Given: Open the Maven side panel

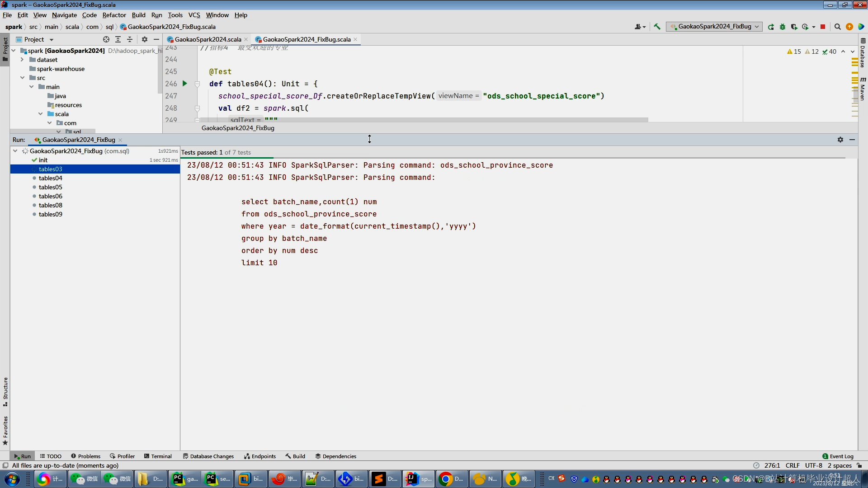Looking at the screenshot, I should click(863, 89).
